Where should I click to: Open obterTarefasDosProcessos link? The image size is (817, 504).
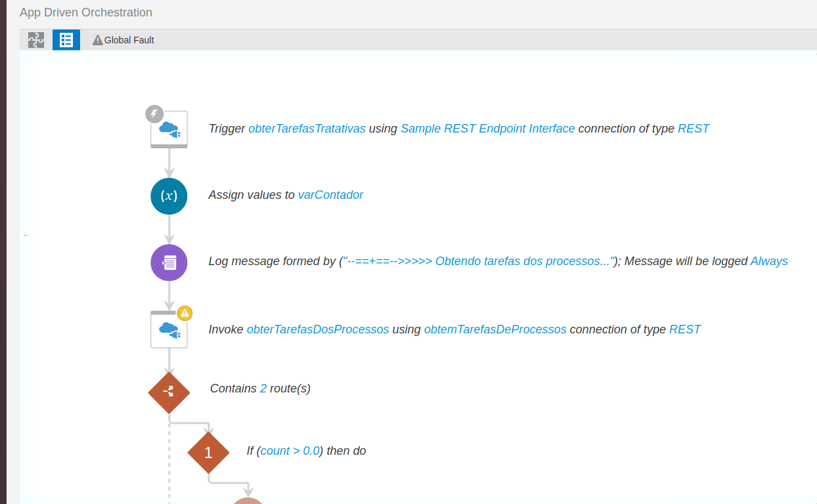[318, 329]
